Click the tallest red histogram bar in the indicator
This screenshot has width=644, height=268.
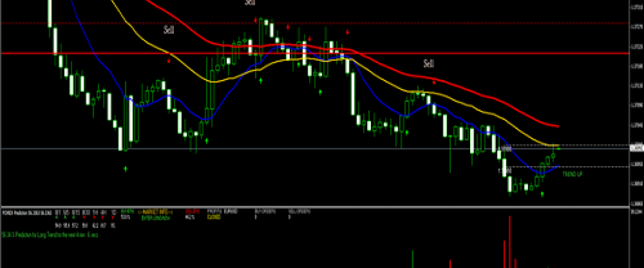tap(509, 241)
